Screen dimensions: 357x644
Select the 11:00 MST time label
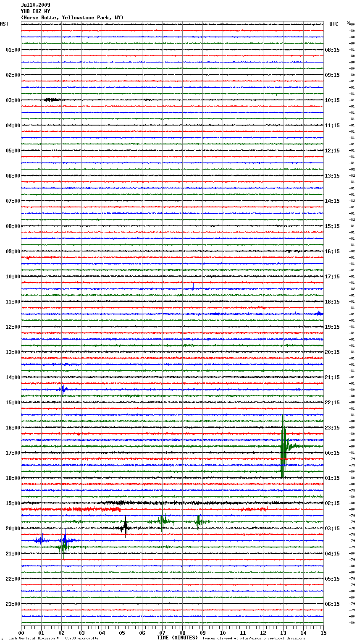pyautogui.click(x=13, y=302)
